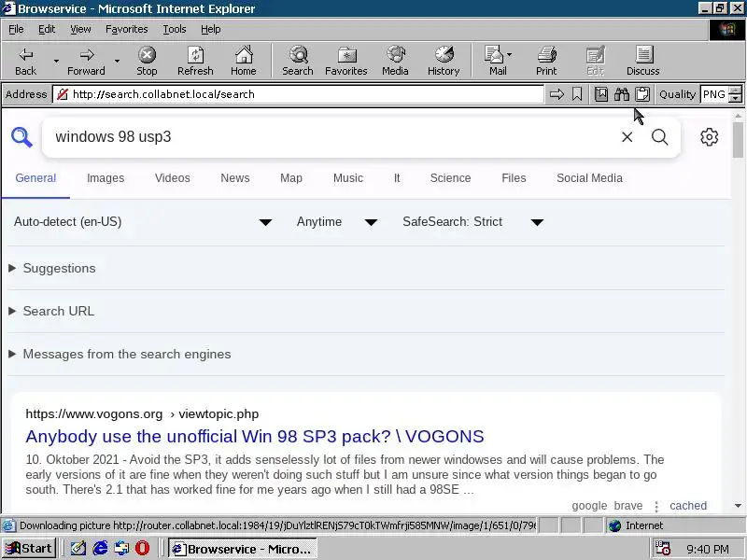The image size is (747, 560).
Task: Switch to the It tab
Action: pos(397,178)
